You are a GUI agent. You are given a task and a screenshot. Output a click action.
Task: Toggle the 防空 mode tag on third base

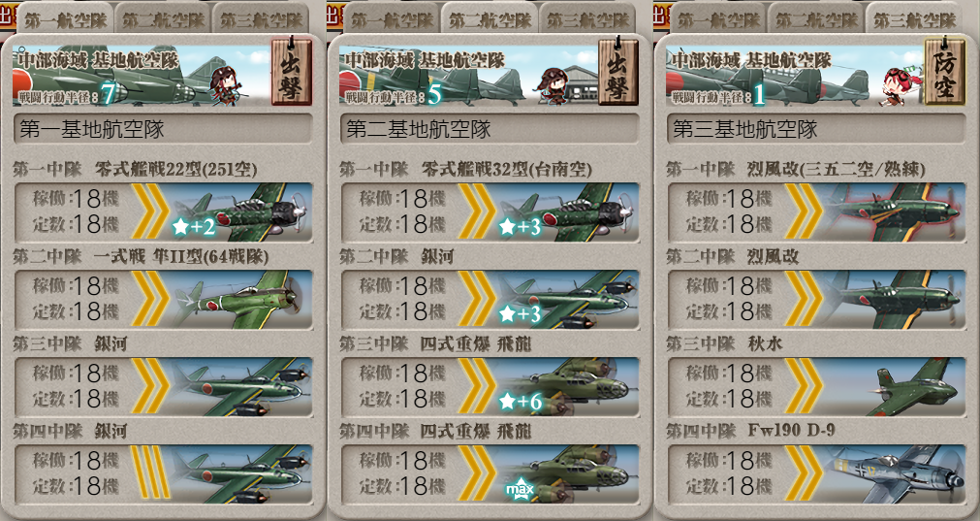pos(945,72)
